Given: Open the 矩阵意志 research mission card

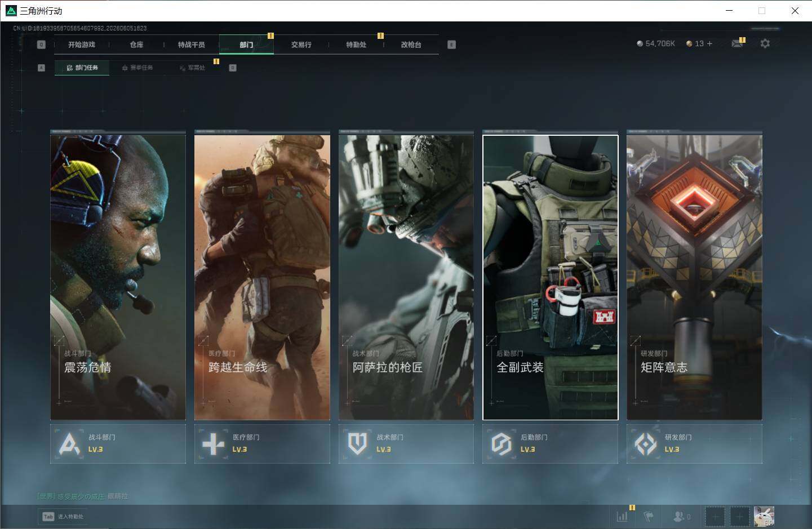Looking at the screenshot, I should tap(694, 277).
